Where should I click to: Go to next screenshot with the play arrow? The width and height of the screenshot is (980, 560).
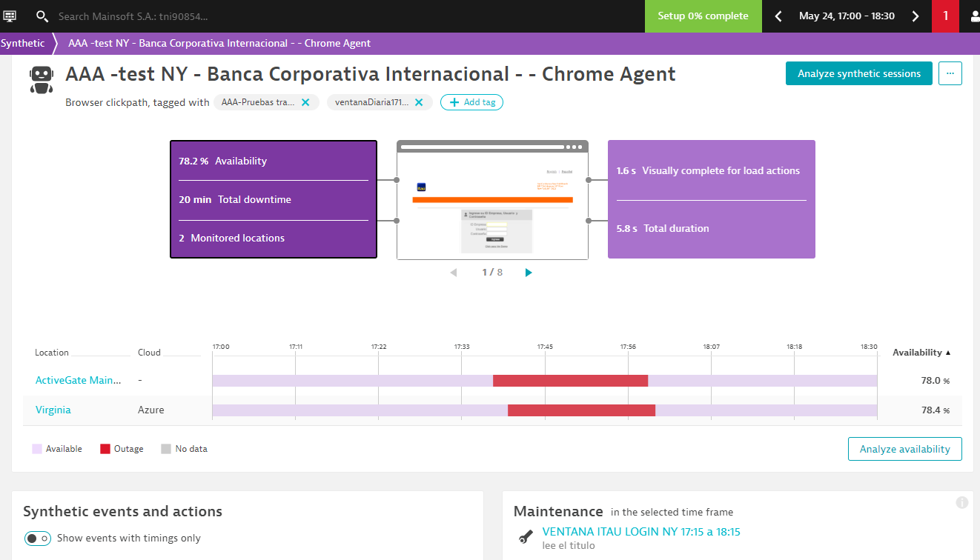[529, 273]
